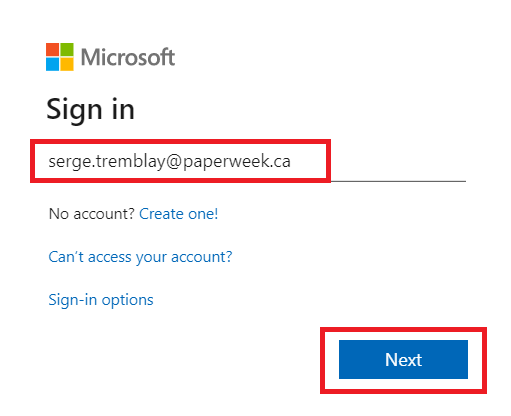Image resolution: width=511 pixels, height=416 pixels.
Task: Place cursor in serge.tremblay part of email
Action: [107, 162]
